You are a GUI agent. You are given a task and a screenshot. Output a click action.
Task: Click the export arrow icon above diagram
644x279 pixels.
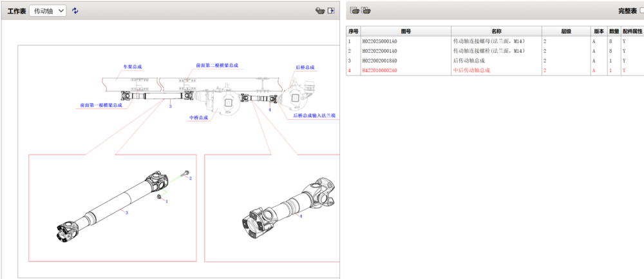pos(331,11)
